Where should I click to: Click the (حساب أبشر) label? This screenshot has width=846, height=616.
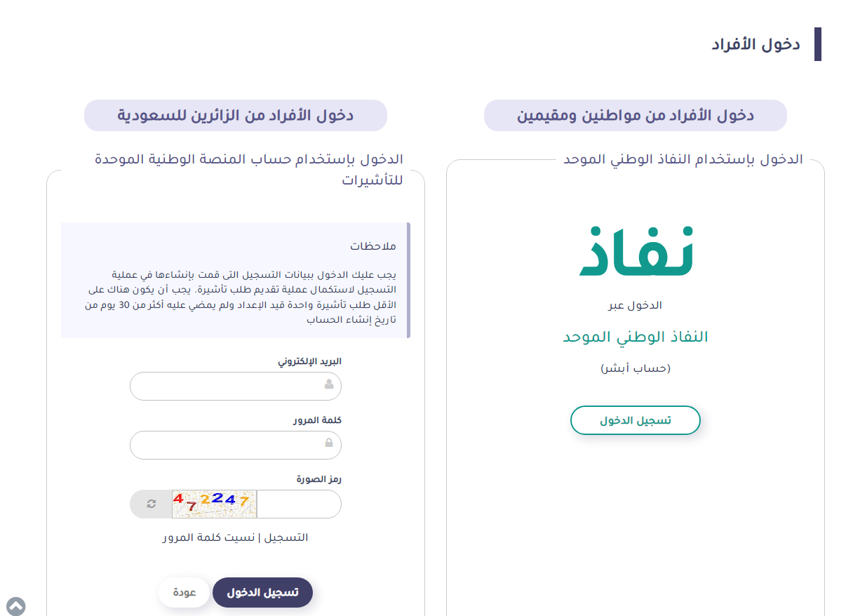(x=635, y=368)
